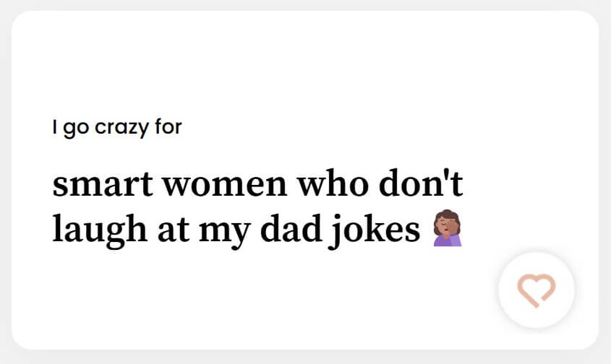This screenshot has height=364, width=611.
Task: Like this prompt with the heart icon
Action: 537,290
